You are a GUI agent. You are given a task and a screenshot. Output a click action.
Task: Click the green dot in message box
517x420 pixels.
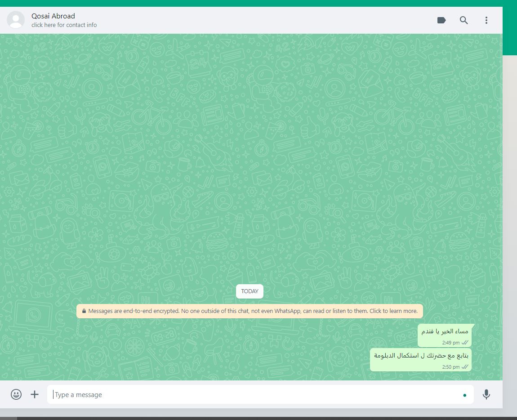click(x=464, y=395)
